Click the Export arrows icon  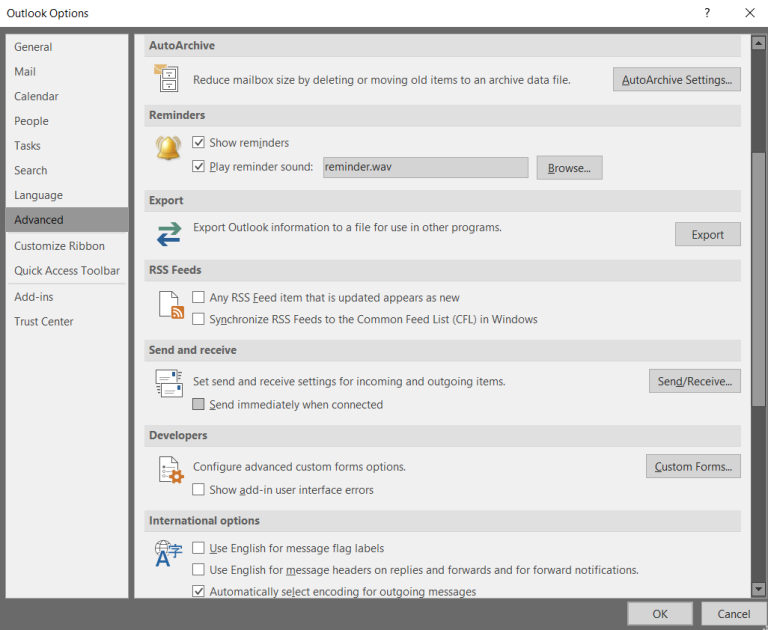click(x=169, y=234)
